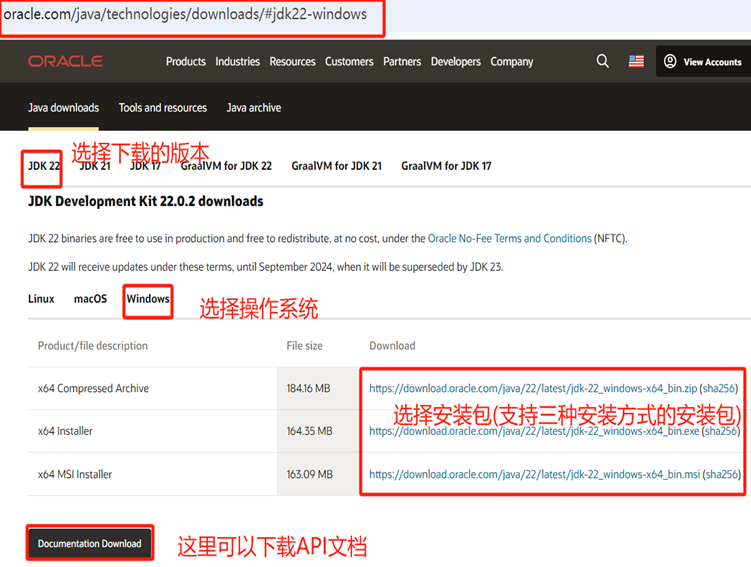Click the View Accounts button
751x567 pixels.
pos(703,61)
